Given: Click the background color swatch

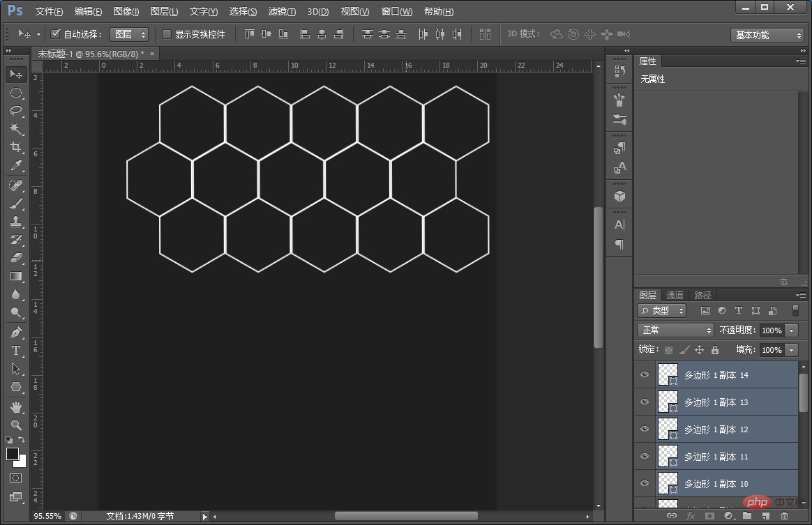Looking at the screenshot, I should tap(22, 462).
